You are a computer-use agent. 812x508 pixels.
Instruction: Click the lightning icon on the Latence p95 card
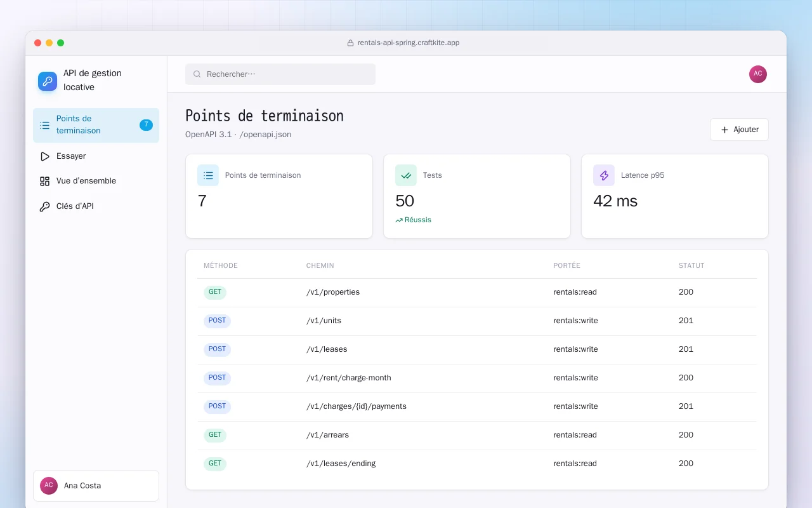tap(604, 175)
